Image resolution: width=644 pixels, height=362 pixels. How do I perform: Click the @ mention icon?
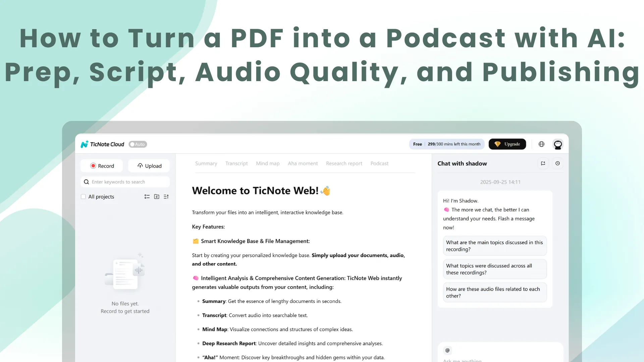(447, 350)
